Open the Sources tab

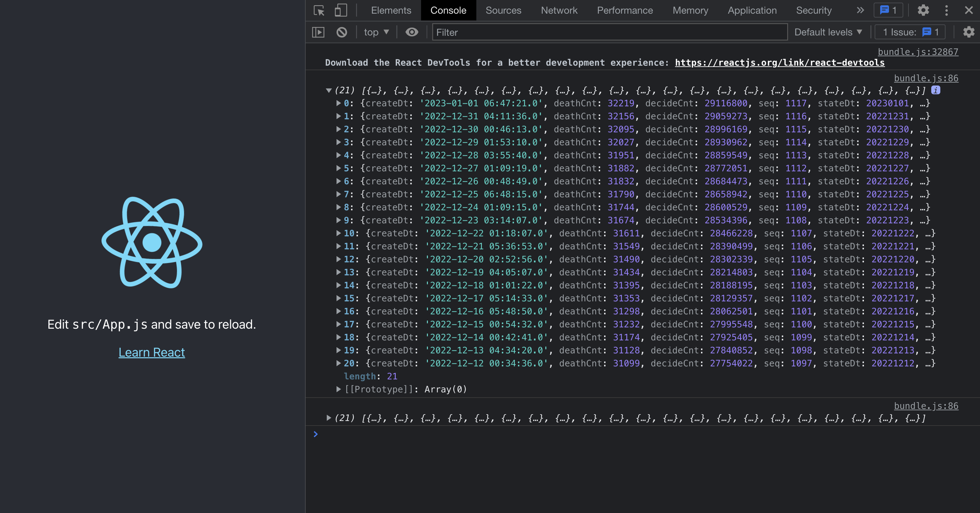pos(503,10)
